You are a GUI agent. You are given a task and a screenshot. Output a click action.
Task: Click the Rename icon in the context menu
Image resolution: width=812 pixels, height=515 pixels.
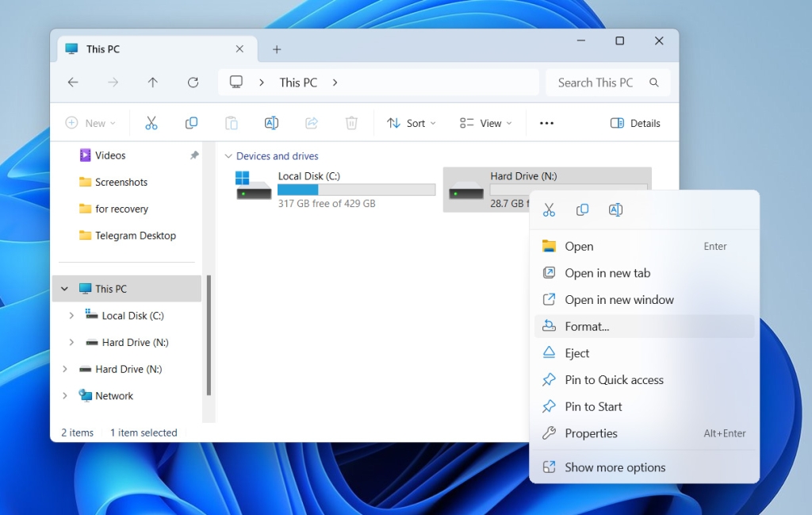pyautogui.click(x=615, y=209)
